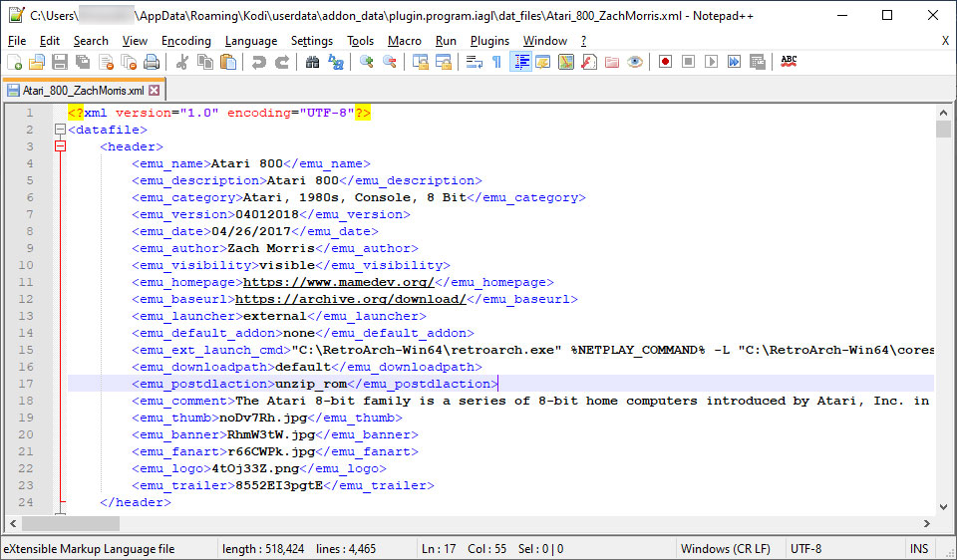Click the horizontal scrollbar left arrow
957x560 pixels.
point(13,523)
